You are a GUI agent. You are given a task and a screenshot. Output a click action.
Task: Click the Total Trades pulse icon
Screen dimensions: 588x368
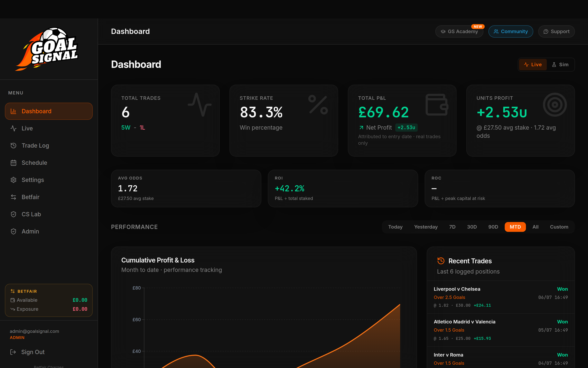coord(200,105)
